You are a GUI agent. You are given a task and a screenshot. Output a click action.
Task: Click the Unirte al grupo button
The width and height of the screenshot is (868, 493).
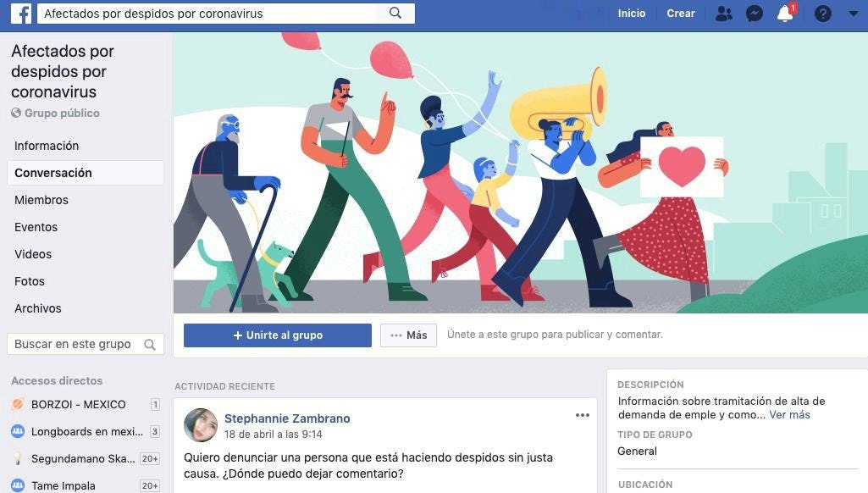tap(278, 335)
